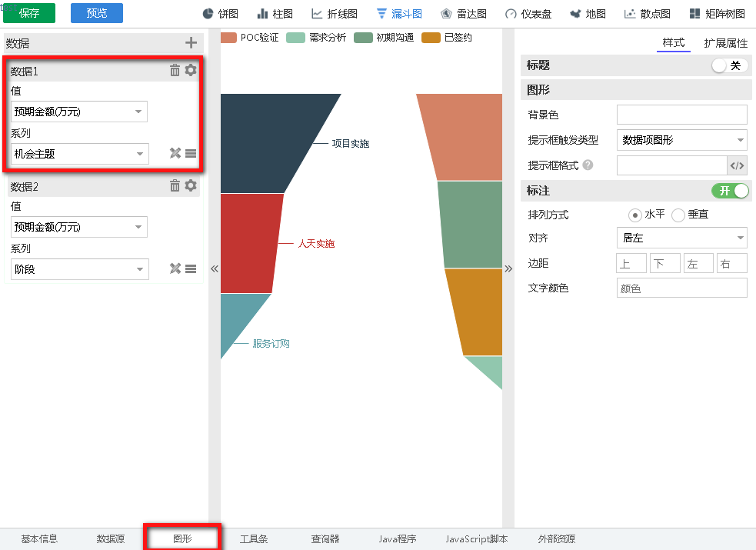Open 数据2 系列 dropdown 阶段

pyautogui.click(x=79, y=269)
